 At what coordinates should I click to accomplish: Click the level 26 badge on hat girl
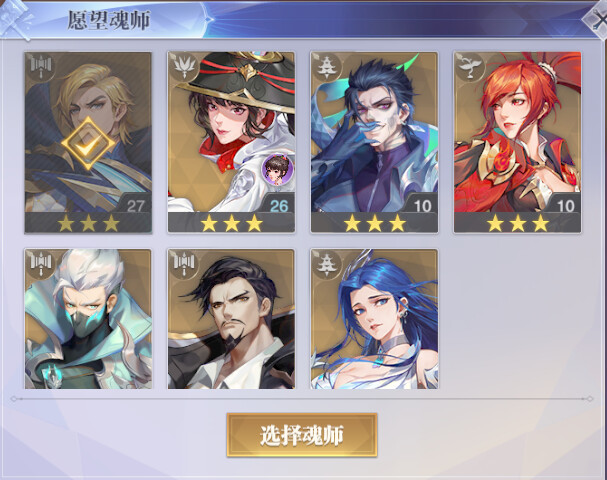[x=279, y=206]
